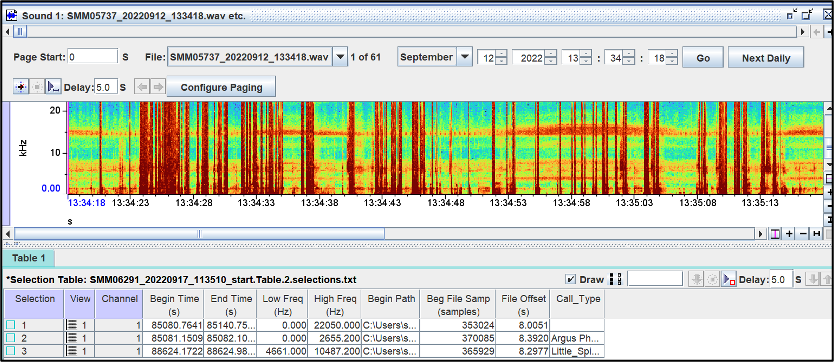Screen dimensions: 834x362
Task: Click the Configure Paging button
Action: 221,87
